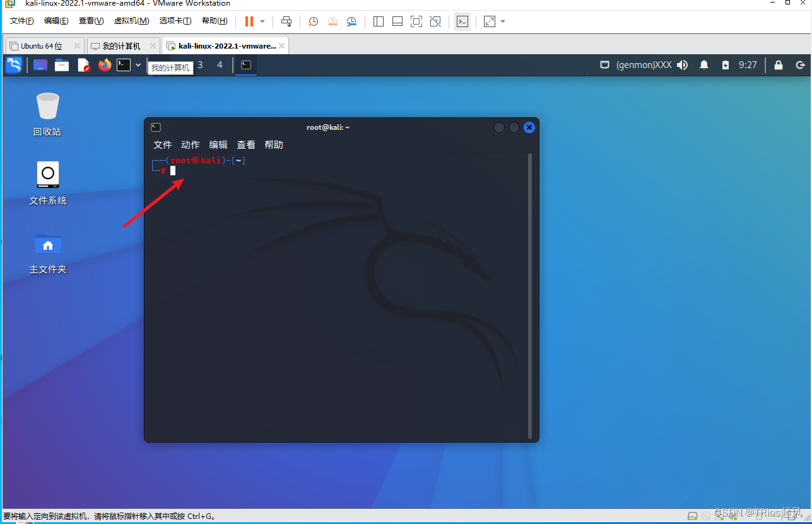Click the network connection icon in Kali panel
The image size is (812, 524).
(x=604, y=65)
